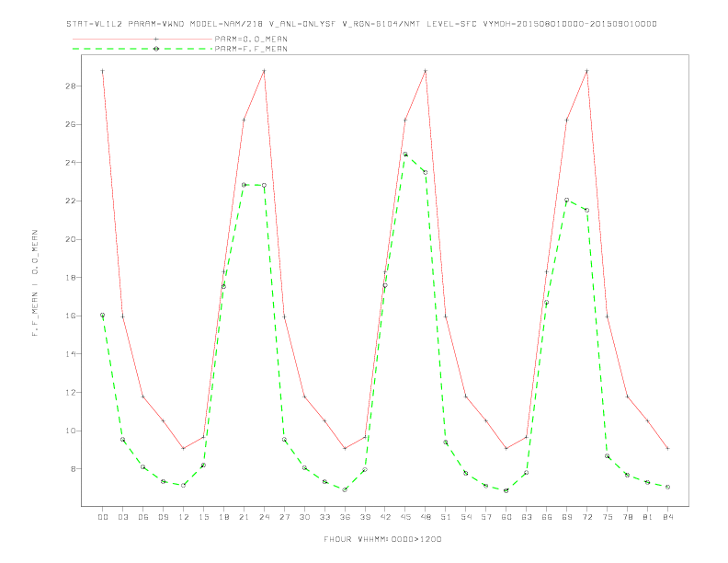Image resolution: width=728 pixels, height=563 pixels.
Task: Click x-axis tick label 69
Action: (566, 517)
